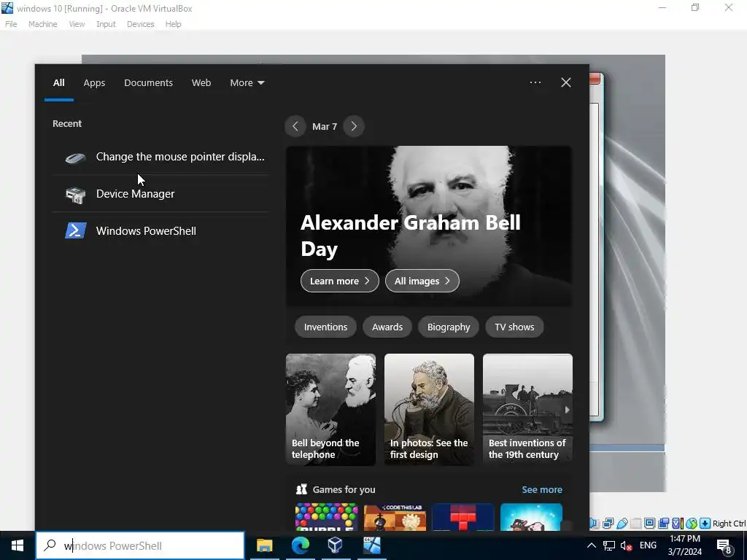Image resolution: width=747 pixels, height=560 pixels.
Task: Open the VirtualBox File menu
Action: coord(11,24)
